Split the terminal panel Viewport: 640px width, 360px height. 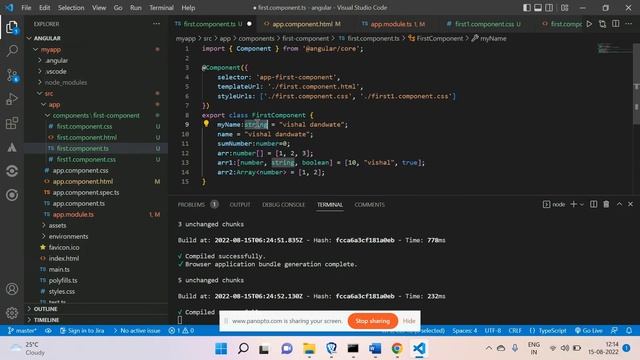click(x=593, y=204)
